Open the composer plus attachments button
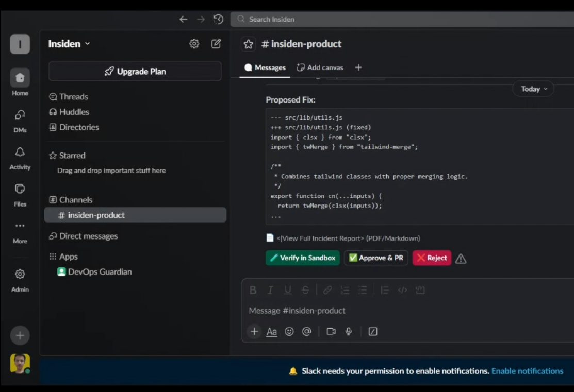Image resolution: width=574 pixels, height=392 pixels. pyautogui.click(x=254, y=331)
